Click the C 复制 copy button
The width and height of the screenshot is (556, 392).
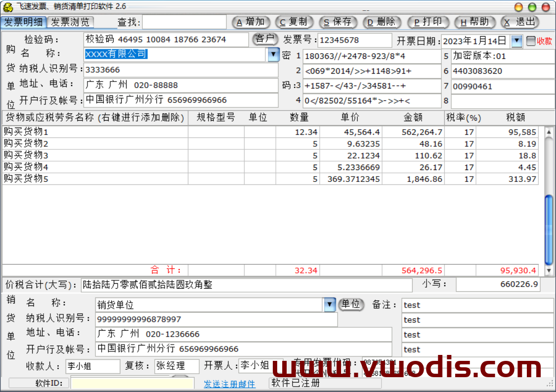pos(294,22)
